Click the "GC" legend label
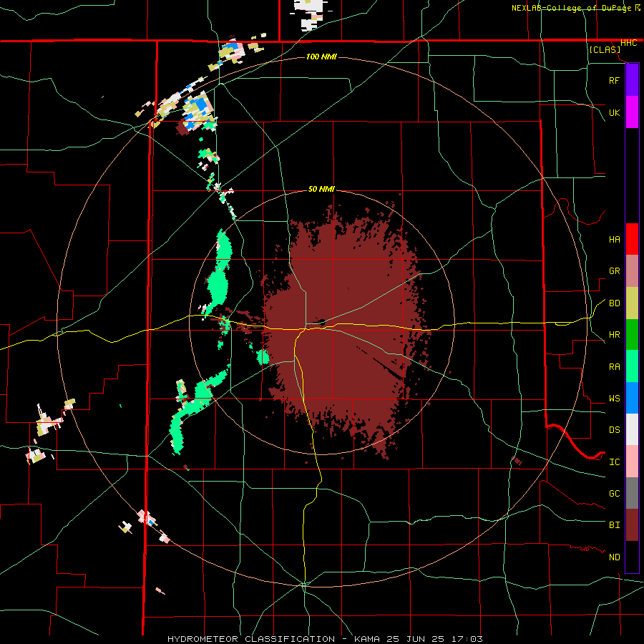The width and height of the screenshot is (644, 644). (x=615, y=494)
